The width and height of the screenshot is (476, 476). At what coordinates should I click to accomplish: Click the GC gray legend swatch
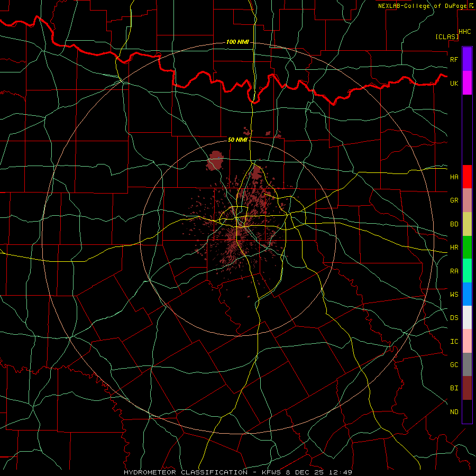pos(467,364)
